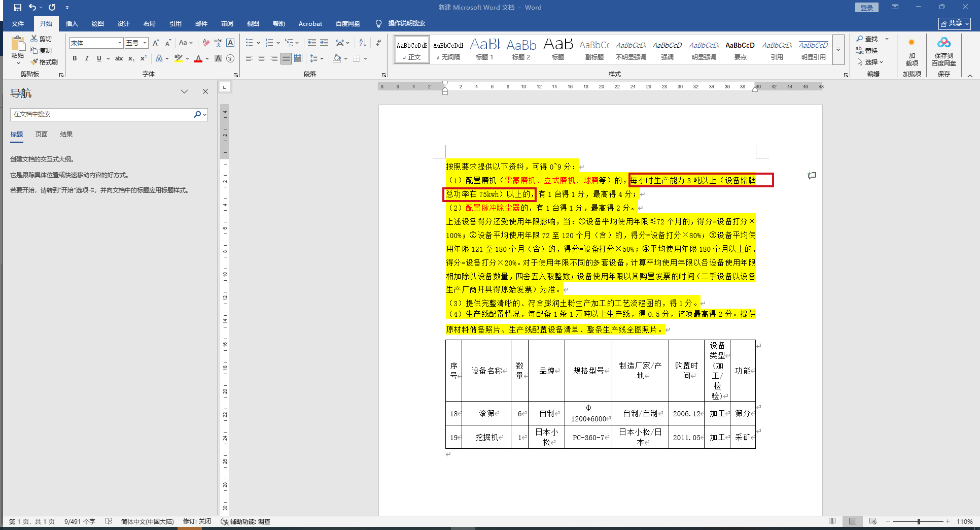Apply the 标题 1 heading style

coord(484,50)
